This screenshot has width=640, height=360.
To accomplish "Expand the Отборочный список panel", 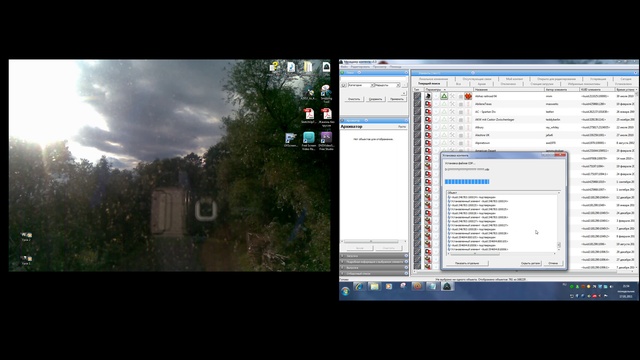I will 374,273.
